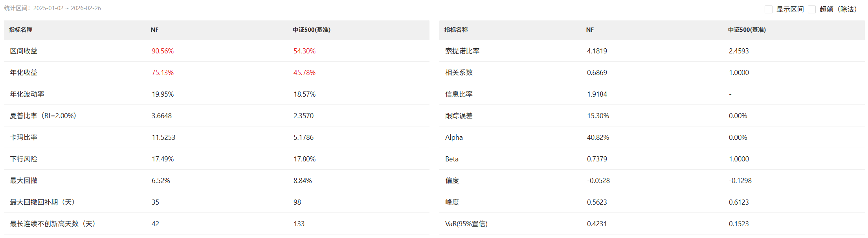Viewport: 868px width, 238px height.
Task: Click the 最长连续不创新高天数（天） row label
Action: tap(52, 224)
